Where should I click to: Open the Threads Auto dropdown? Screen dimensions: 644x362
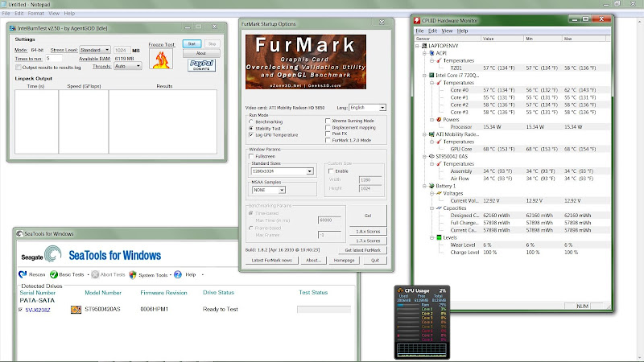[127, 66]
